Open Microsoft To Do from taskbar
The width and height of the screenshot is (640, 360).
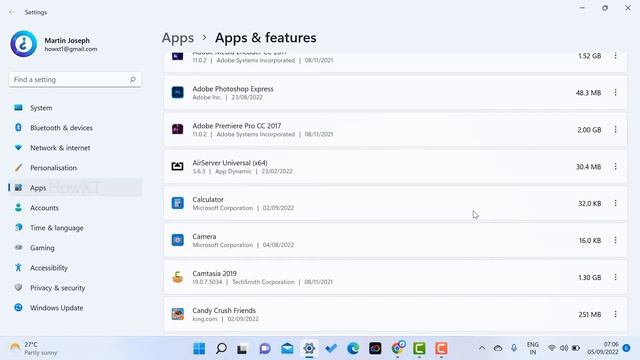click(331, 349)
